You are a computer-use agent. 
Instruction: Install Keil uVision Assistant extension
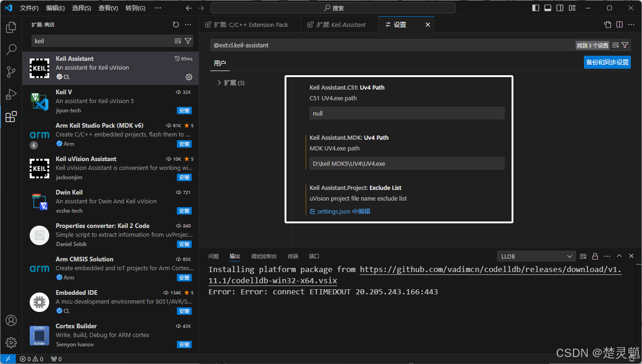[184, 177]
